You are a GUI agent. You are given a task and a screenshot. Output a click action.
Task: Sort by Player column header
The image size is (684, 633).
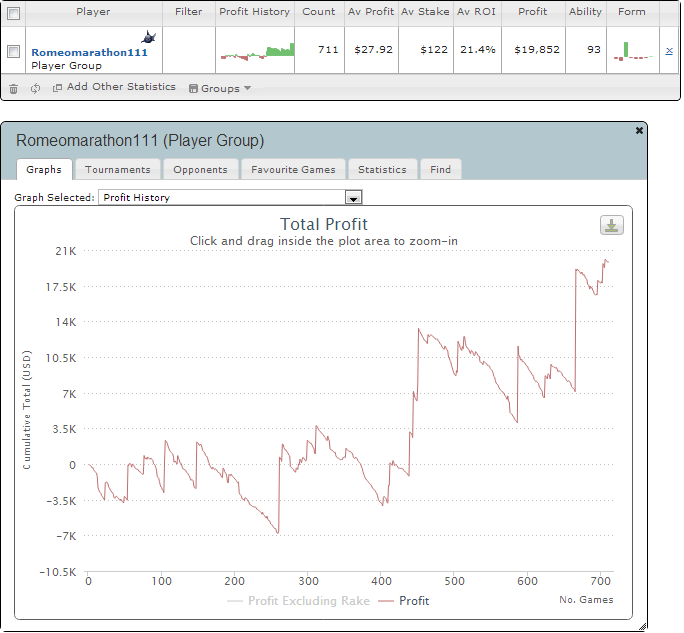pyautogui.click(x=93, y=12)
